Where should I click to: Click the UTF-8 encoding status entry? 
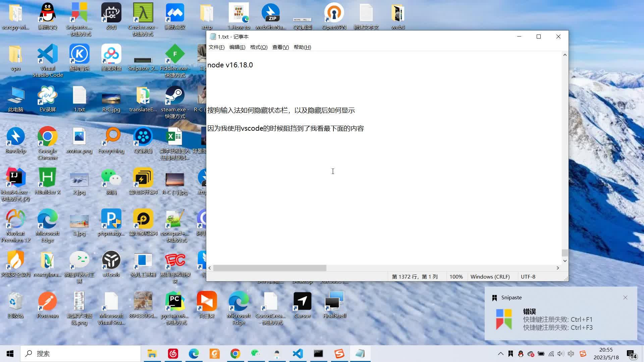pos(528,277)
